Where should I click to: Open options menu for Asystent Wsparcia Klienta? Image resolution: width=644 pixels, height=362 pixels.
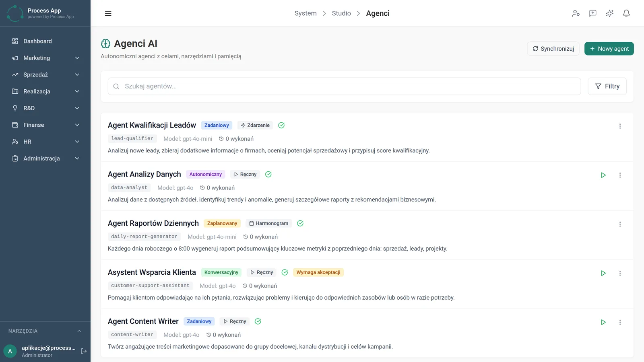pyautogui.click(x=620, y=273)
